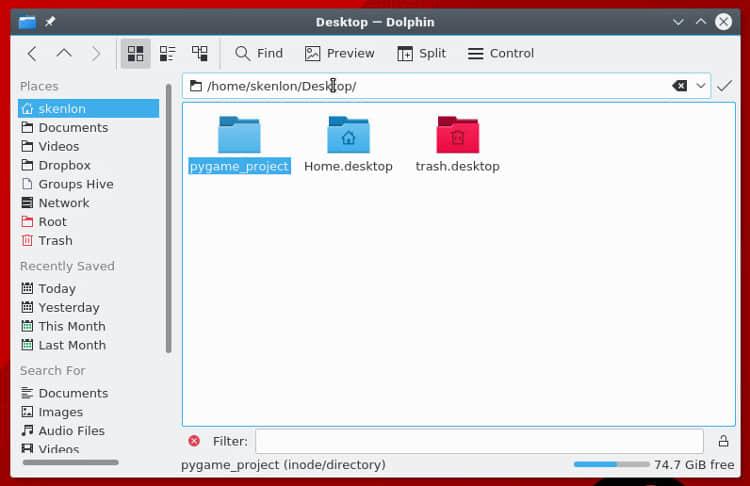Go back using the back arrow

(x=32, y=54)
